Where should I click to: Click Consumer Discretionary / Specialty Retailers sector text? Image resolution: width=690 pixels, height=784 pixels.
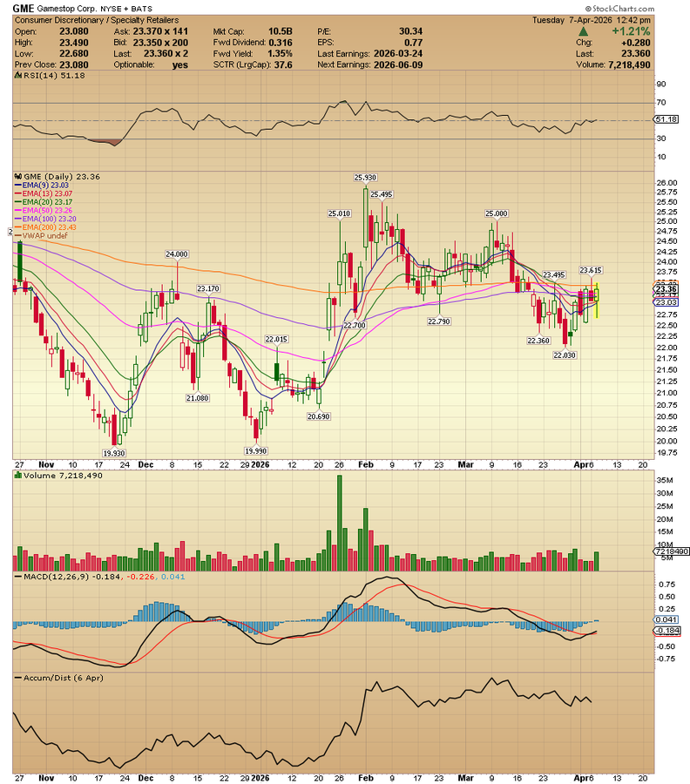[x=97, y=20]
